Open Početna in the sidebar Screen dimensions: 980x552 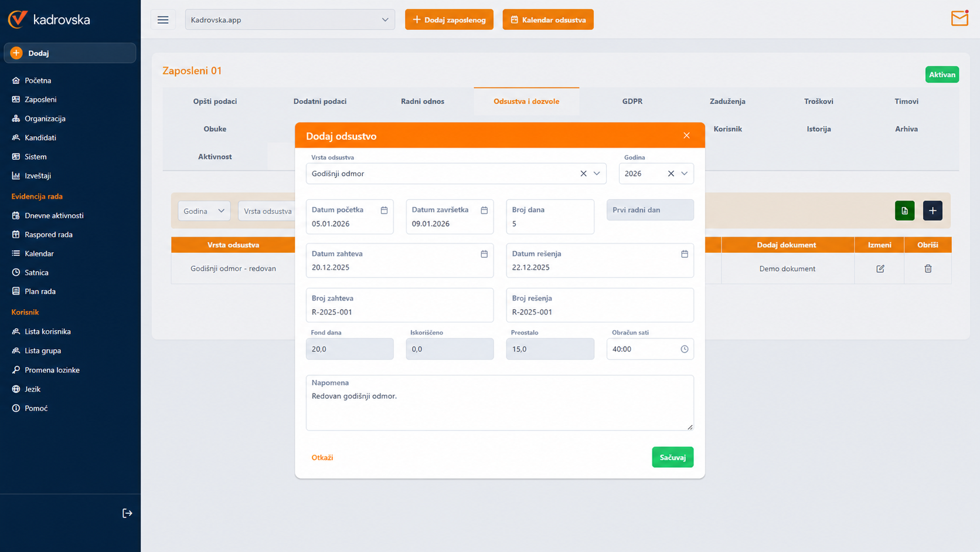(x=38, y=80)
